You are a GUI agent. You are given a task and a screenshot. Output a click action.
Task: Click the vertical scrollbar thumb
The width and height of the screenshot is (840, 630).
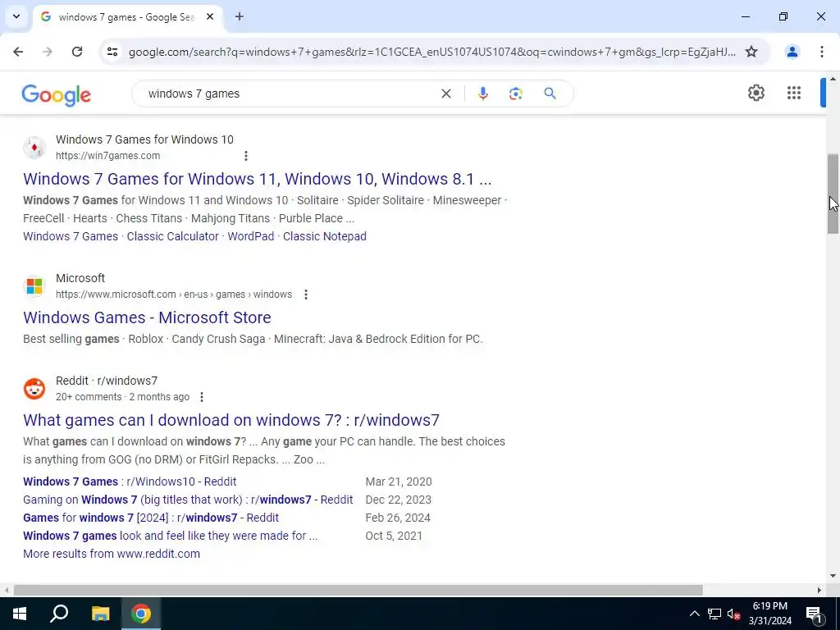pyautogui.click(x=833, y=194)
